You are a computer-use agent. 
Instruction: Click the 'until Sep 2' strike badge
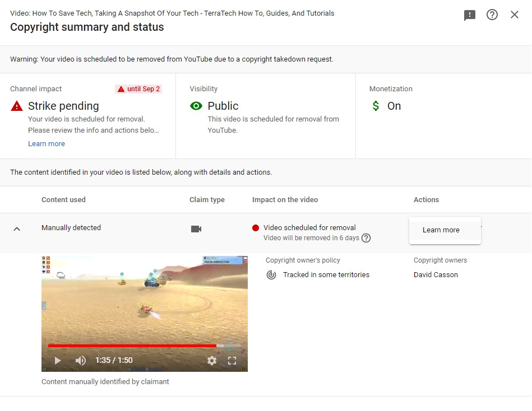139,89
